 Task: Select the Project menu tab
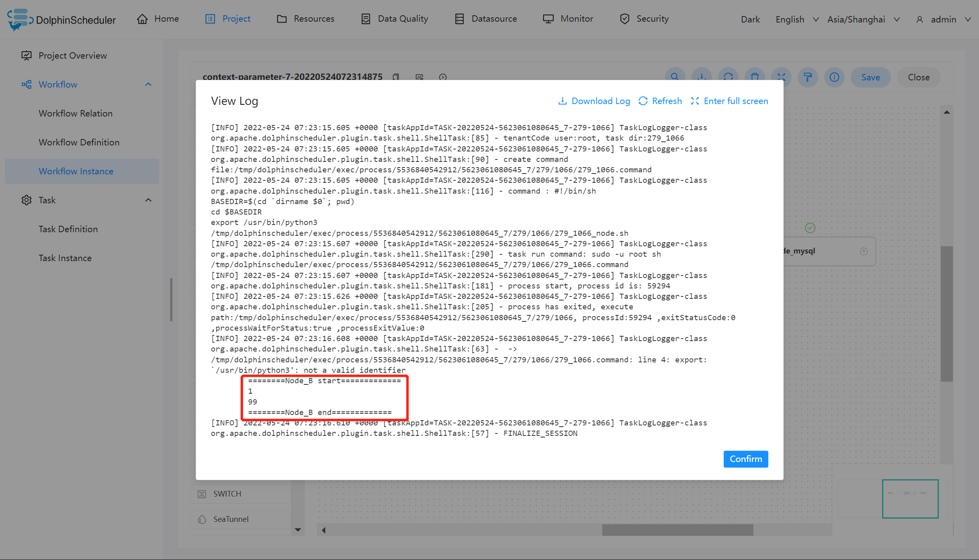(x=236, y=19)
